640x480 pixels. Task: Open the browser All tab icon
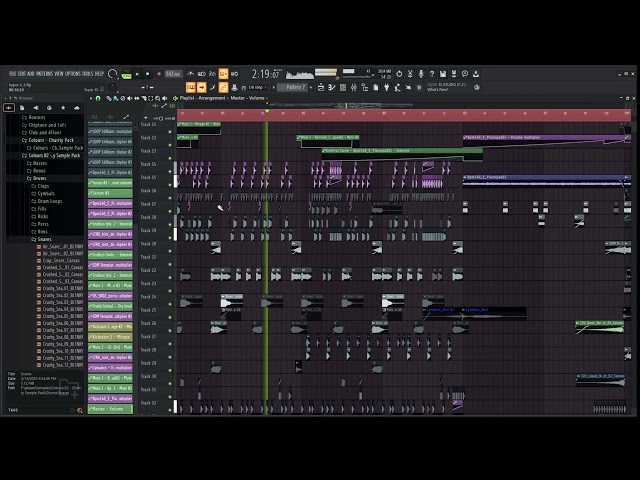click(x=9, y=108)
